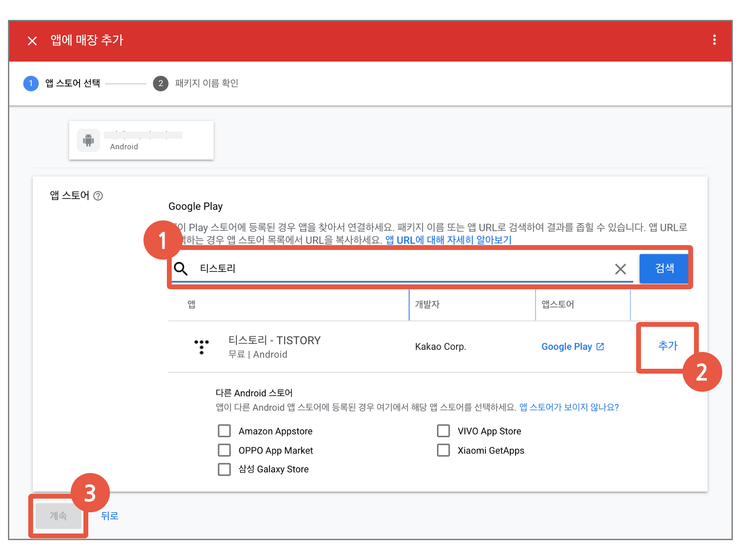Viewport: 739px width, 560px height.
Task: Click the 앱스토어 column header
Action: [x=558, y=304]
